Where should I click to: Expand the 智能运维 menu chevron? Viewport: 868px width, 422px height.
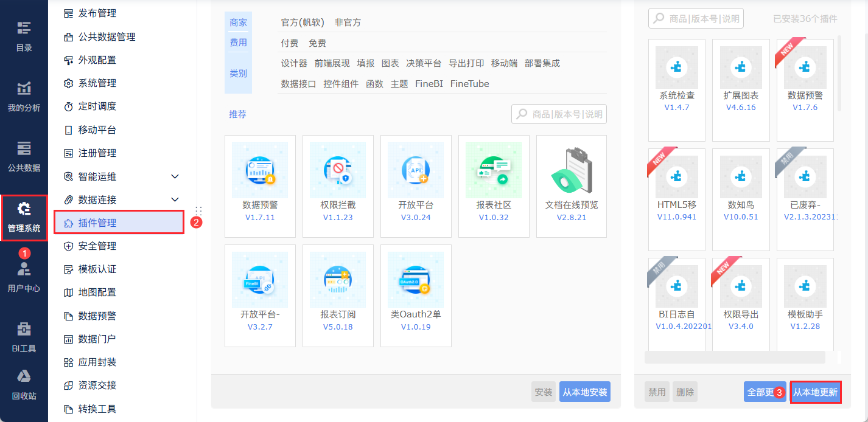[x=175, y=176]
